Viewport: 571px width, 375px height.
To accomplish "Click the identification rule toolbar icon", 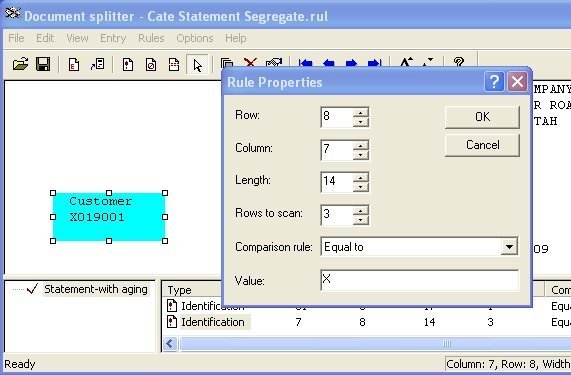I will coord(128,64).
